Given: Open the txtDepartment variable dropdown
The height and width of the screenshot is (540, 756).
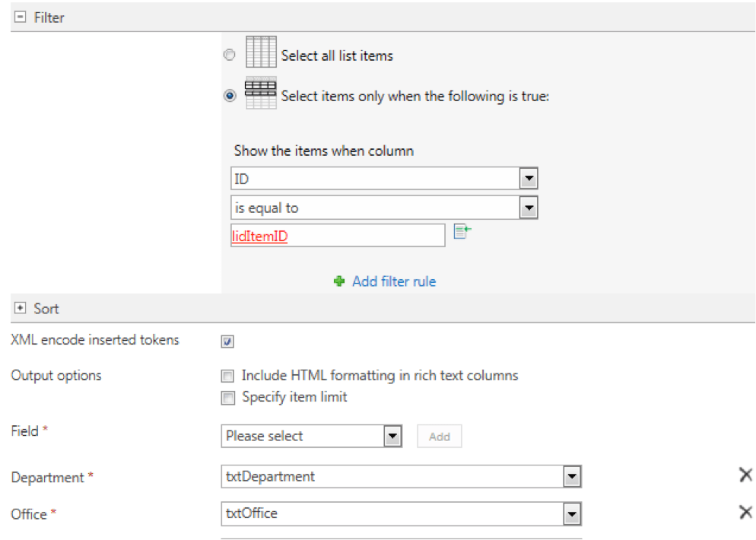Looking at the screenshot, I should (571, 477).
